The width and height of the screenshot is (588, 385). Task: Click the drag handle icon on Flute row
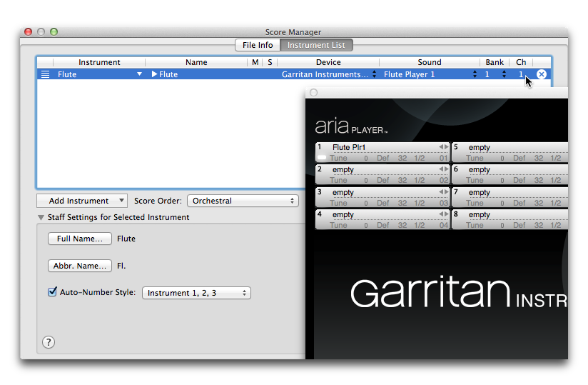[x=45, y=74]
